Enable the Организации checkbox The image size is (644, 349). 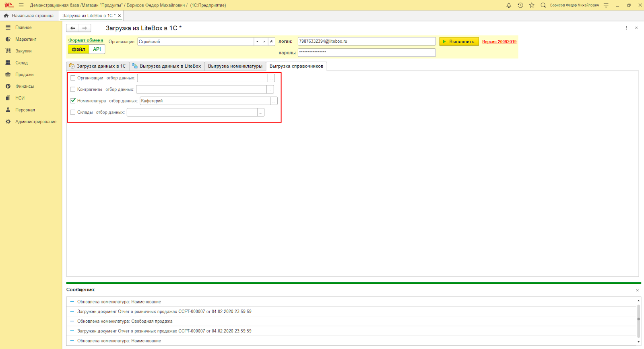coord(73,78)
